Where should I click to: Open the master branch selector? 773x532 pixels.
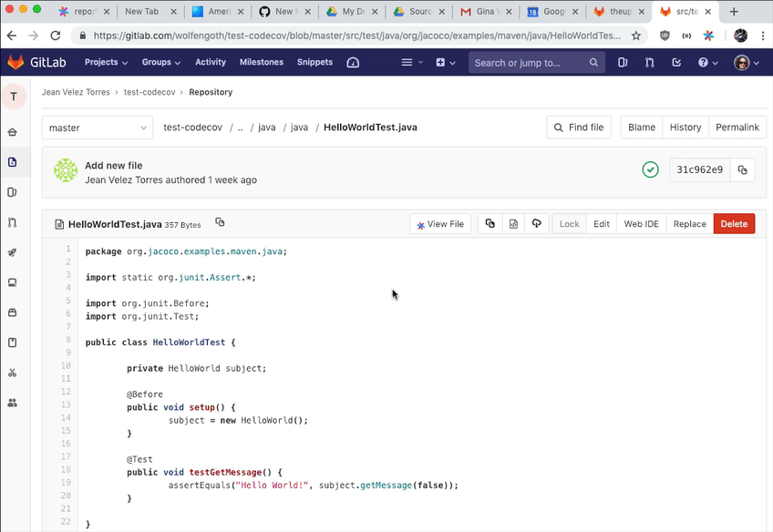[x=97, y=127]
